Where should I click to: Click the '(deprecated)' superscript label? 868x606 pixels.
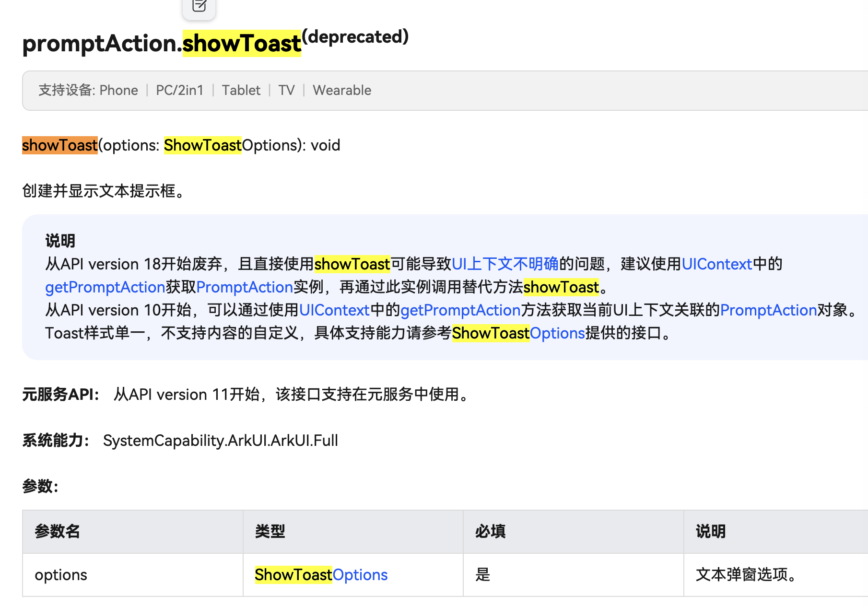(x=355, y=36)
